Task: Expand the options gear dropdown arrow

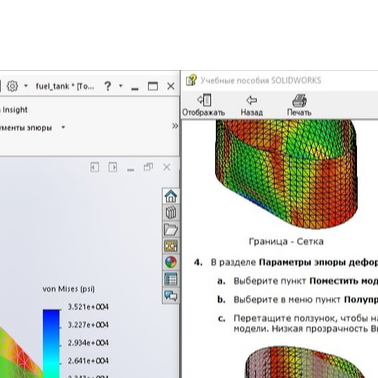Action: coord(26,86)
